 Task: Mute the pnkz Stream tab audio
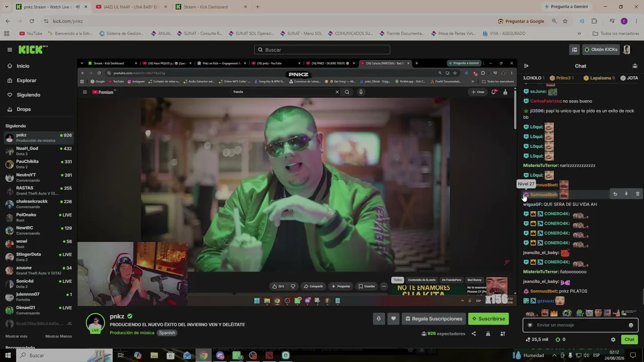(77, 7)
